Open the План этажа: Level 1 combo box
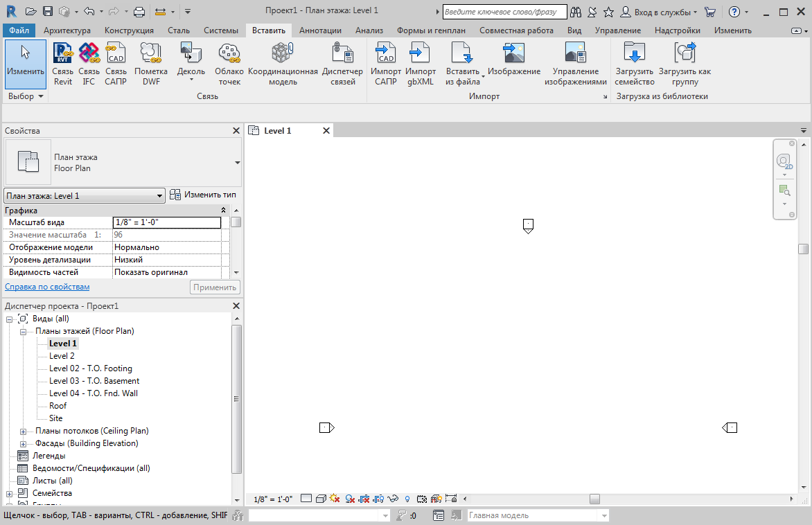 coord(84,196)
